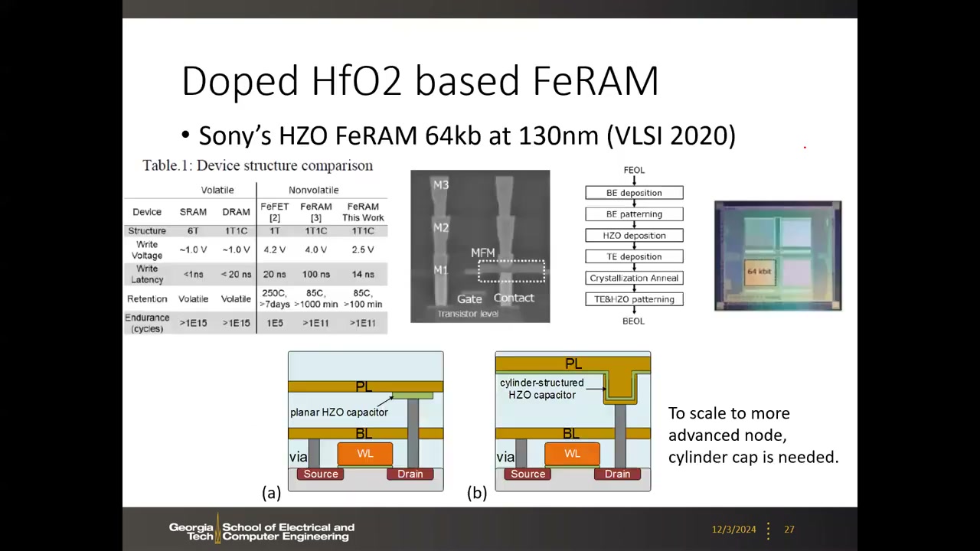Image resolution: width=980 pixels, height=551 pixels.
Task: Click the 'PL' layer in diagram (a)
Action: coord(365,387)
